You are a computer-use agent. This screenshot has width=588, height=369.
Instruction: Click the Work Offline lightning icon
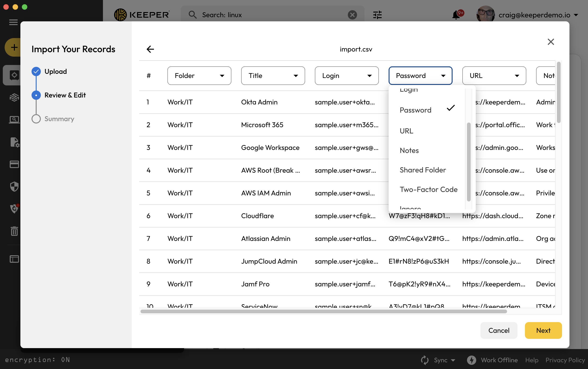coord(471,360)
